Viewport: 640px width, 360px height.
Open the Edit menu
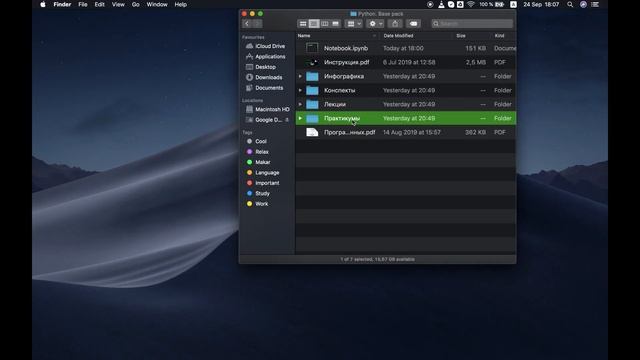[100, 4]
